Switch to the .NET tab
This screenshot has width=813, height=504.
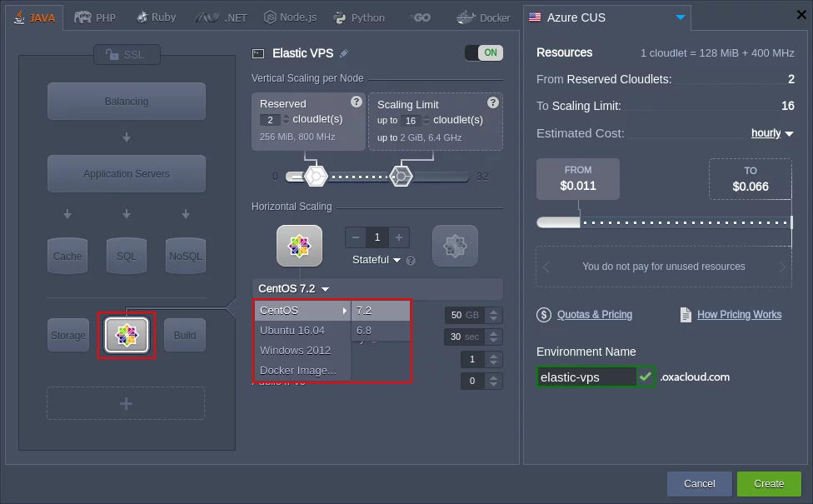(222, 17)
